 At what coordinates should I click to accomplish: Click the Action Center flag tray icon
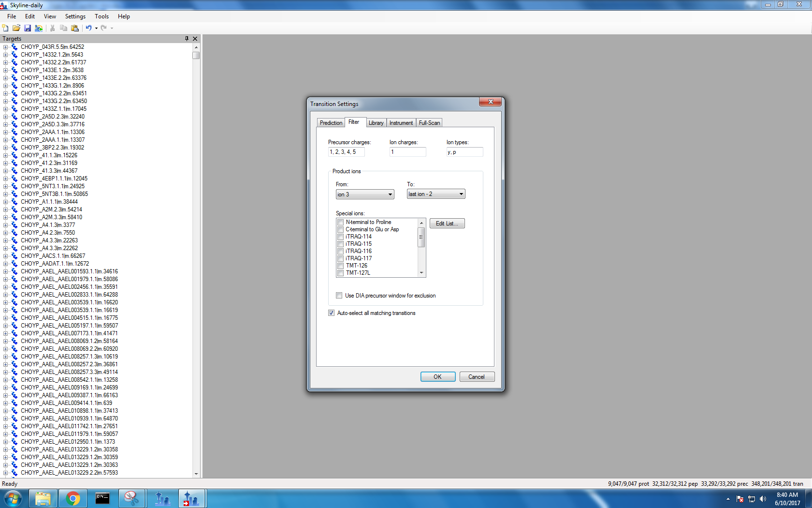740,499
